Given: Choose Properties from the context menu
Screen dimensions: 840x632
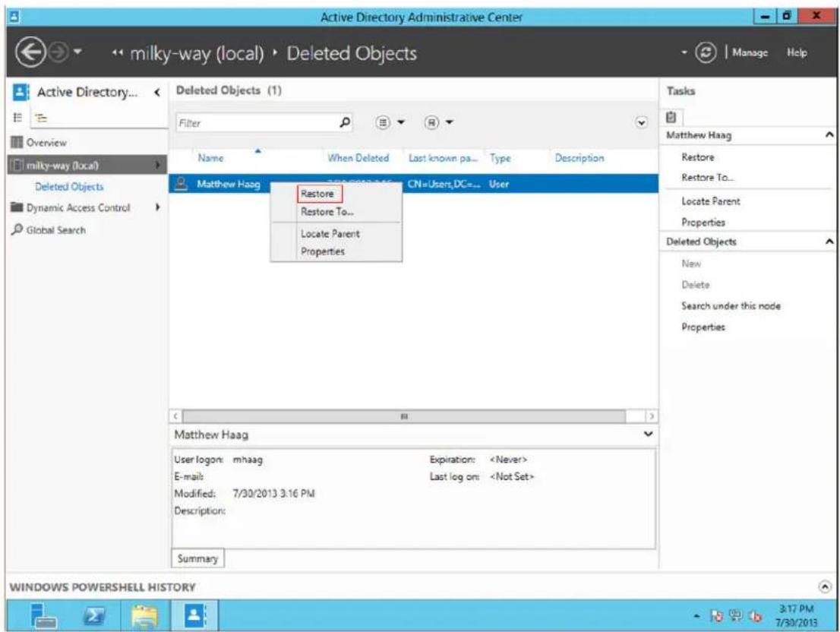Looking at the screenshot, I should point(323,251).
